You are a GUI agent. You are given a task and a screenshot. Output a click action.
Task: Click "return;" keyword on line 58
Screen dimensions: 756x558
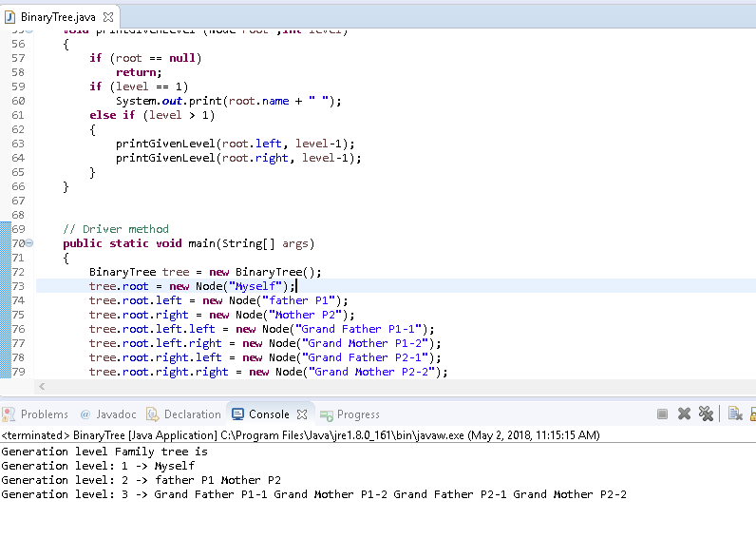click(139, 72)
